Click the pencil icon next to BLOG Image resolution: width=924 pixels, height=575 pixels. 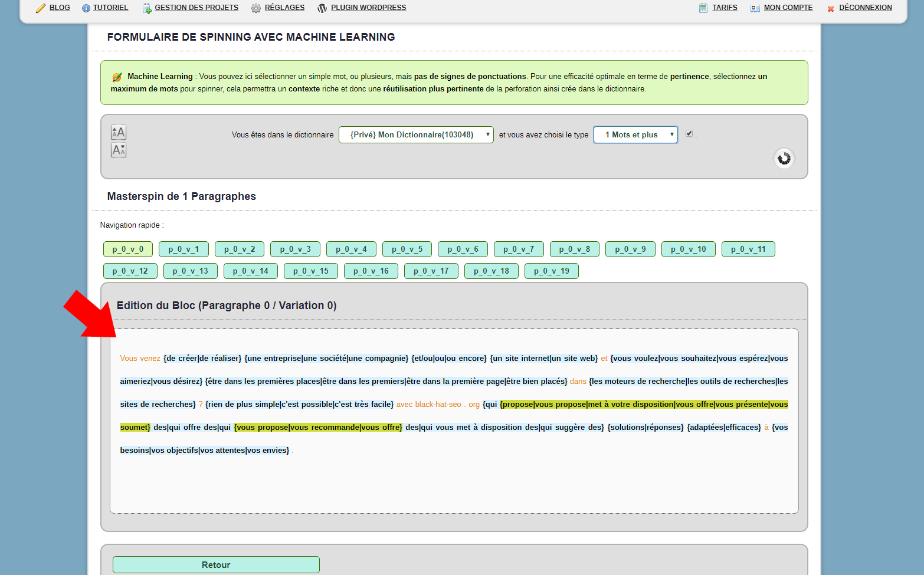pos(41,8)
